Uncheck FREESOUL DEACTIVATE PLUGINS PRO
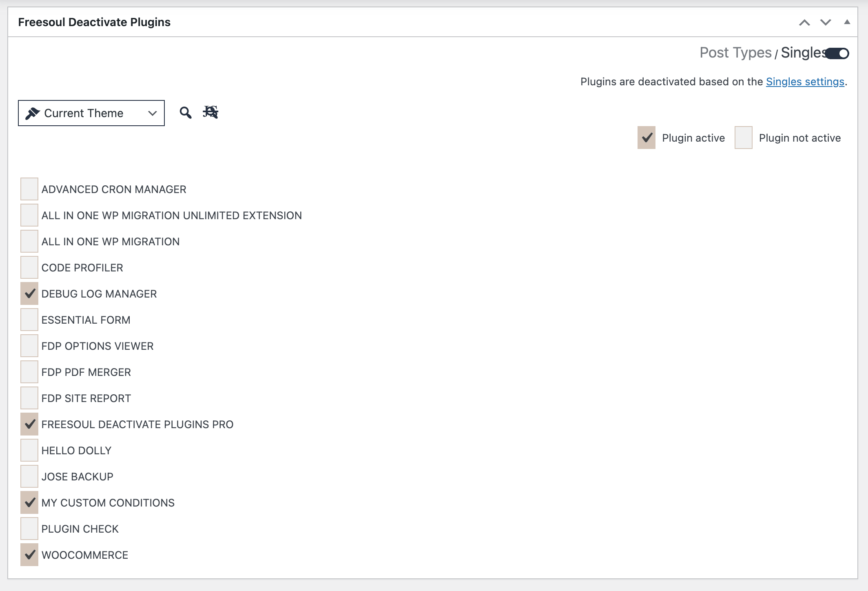The height and width of the screenshot is (591, 868). point(29,424)
